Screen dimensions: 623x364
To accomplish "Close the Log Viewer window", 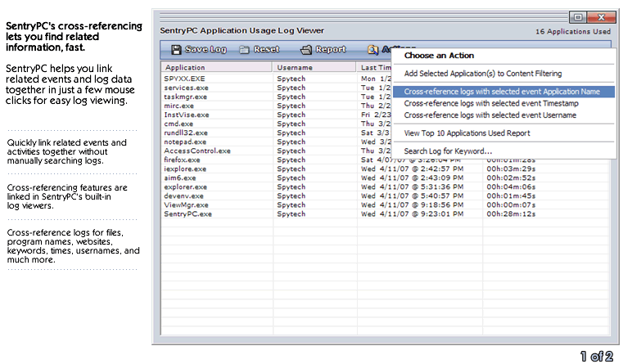I will click(602, 17).
